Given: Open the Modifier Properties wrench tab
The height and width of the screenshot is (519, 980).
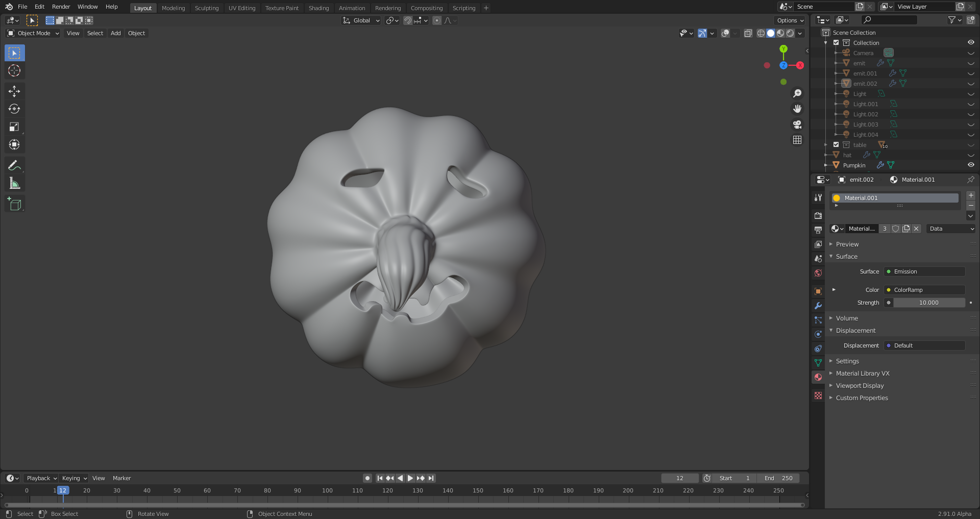Looking at the screenshot, I should (818, 305).
